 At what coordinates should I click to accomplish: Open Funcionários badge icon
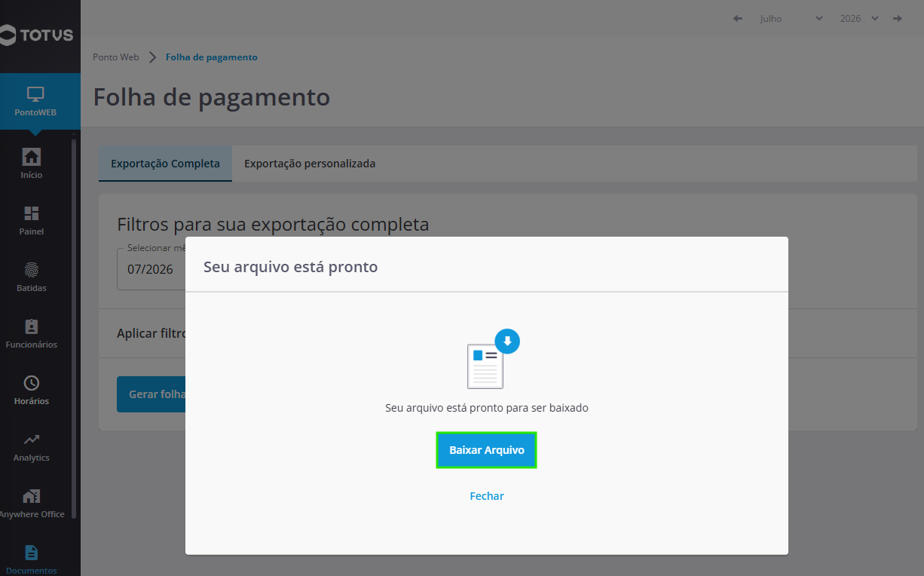(x=32, y=326)
